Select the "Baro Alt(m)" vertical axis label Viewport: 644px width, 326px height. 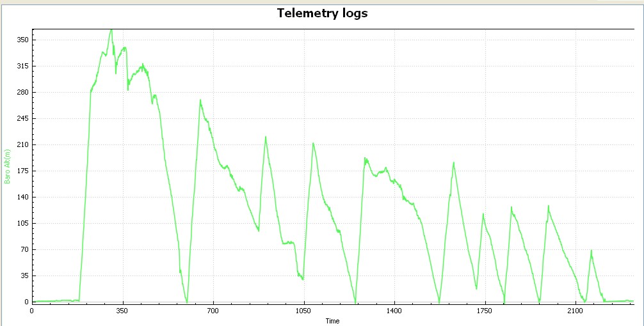click(8, 166)
